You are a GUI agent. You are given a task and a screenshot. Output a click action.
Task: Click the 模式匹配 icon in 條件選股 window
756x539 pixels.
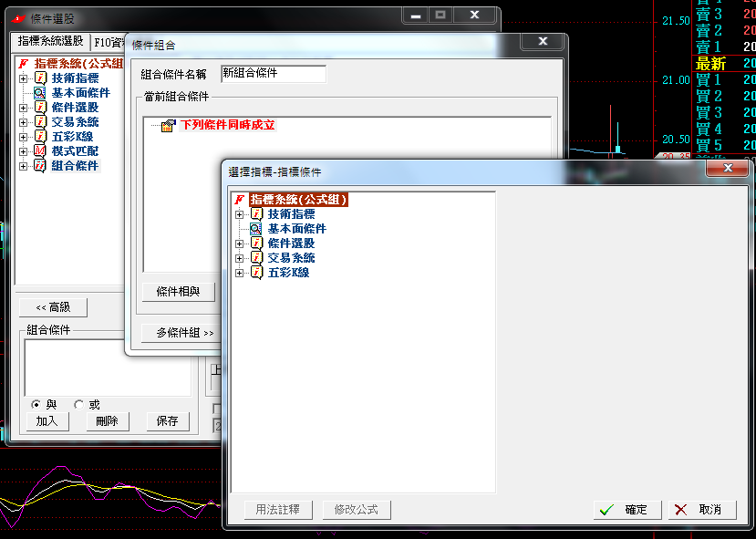point(40,151)
